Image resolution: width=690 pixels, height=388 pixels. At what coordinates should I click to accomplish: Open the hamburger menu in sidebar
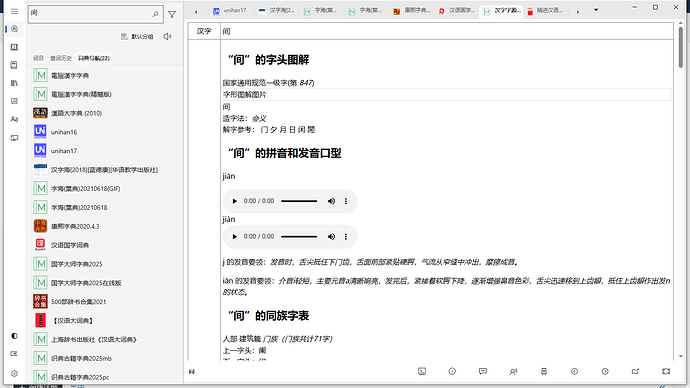15,11
